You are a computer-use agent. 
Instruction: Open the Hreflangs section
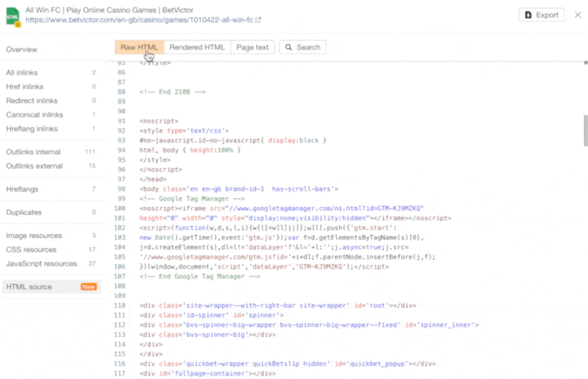pos(22,189)
